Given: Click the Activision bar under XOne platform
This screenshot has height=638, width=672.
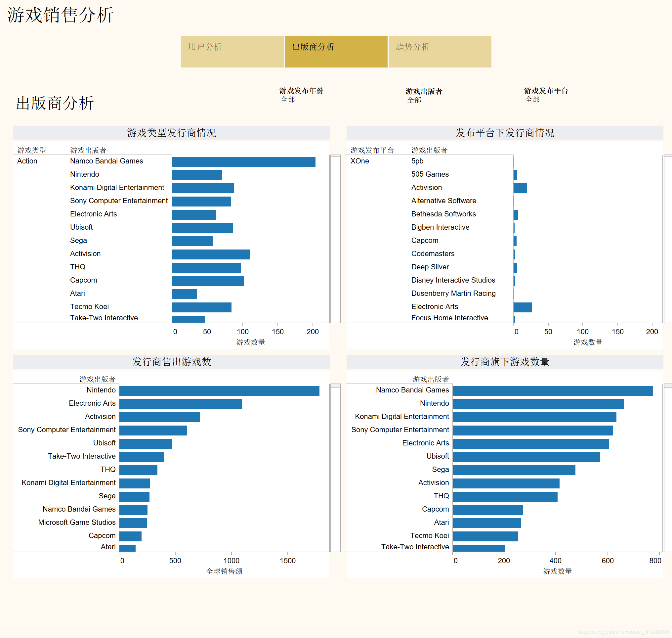Looking at the screenshot, I should pos(520,188).
